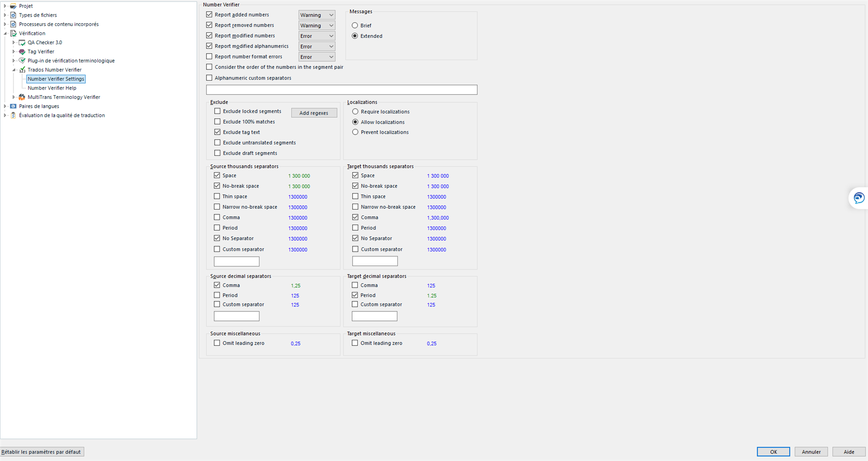Click the terminology verification plug-in icon
Image resolution: width=868 pixels, height=461 pixels.
[x=22, y=61]
